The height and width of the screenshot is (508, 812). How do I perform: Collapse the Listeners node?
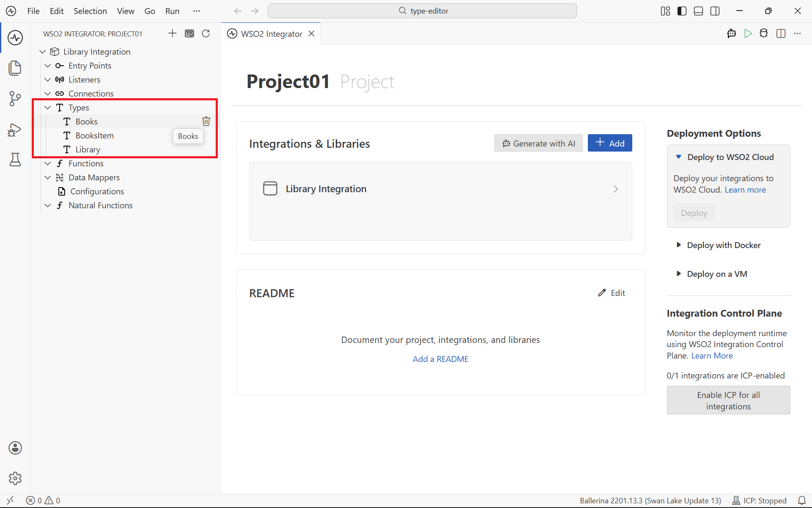pos(48,80)
